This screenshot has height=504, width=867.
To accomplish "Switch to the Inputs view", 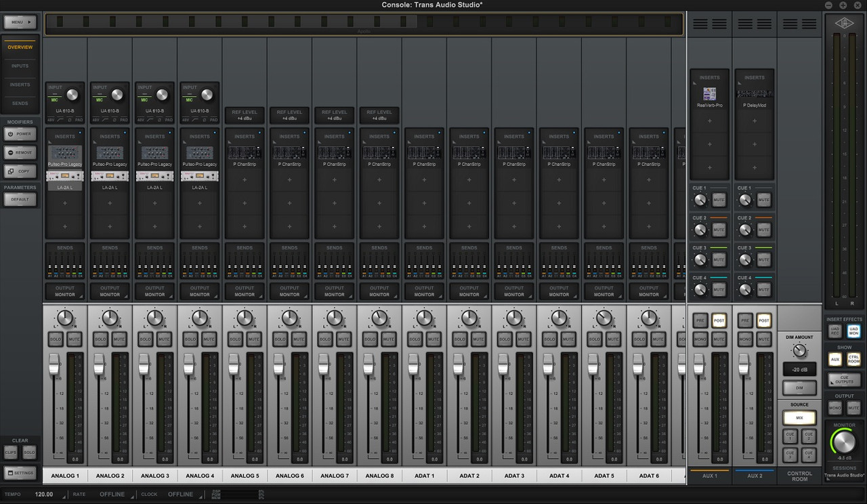I will pyautogui.click(x=20, y=66).
